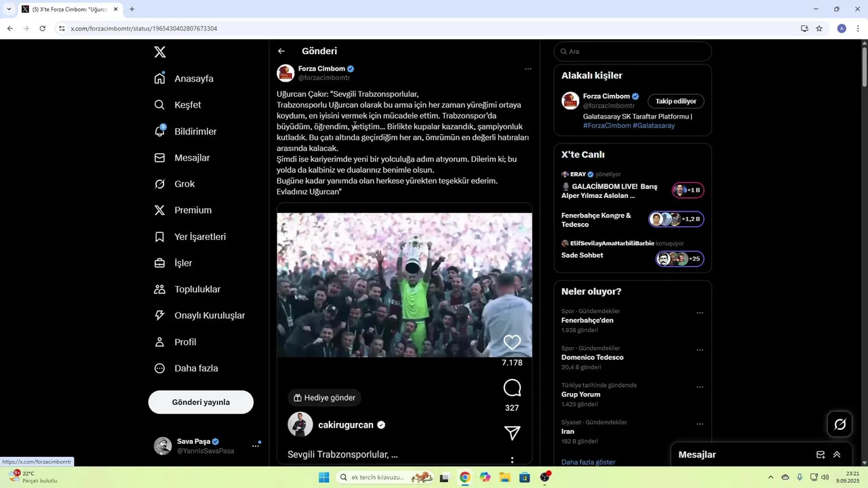This screenshot has height=488, width=868.
Task: Expand the Mesajlar drawer
Action: pos(837,455)
